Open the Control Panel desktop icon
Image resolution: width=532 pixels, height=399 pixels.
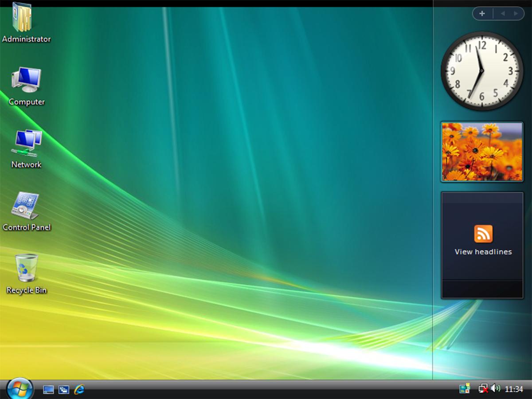[x=25, y=205]
